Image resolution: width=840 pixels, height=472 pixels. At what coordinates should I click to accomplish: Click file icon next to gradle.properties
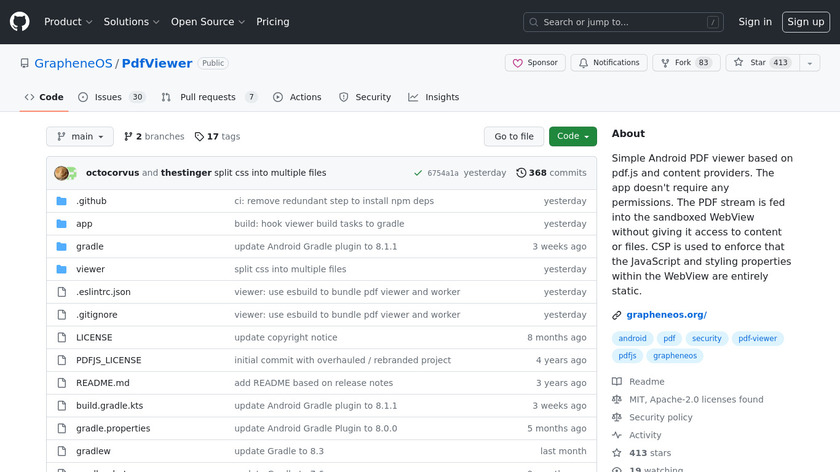(x=62, y=428)
